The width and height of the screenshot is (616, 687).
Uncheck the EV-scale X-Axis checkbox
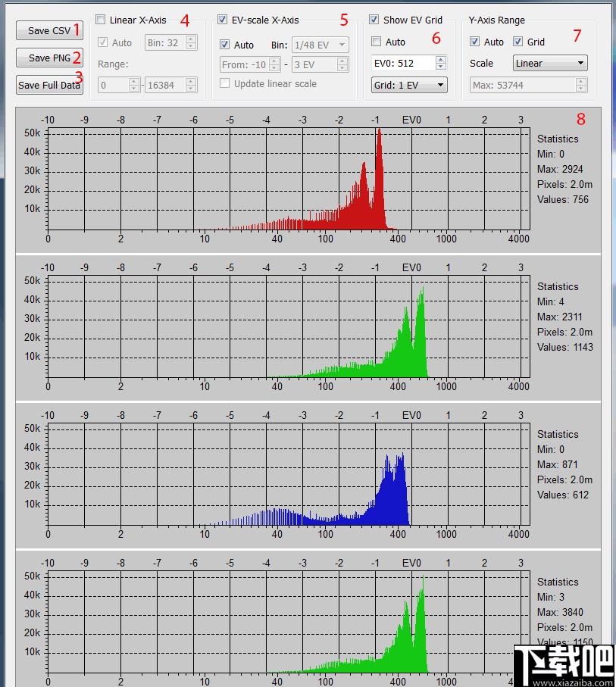222,20
